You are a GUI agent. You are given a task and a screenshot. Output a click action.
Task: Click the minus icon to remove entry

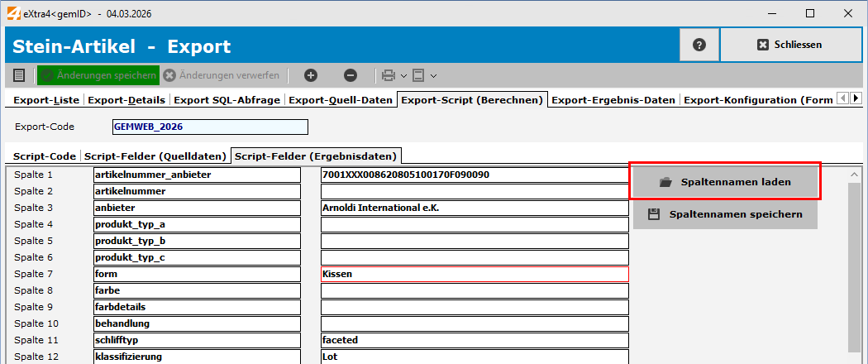tap(351, 75)
